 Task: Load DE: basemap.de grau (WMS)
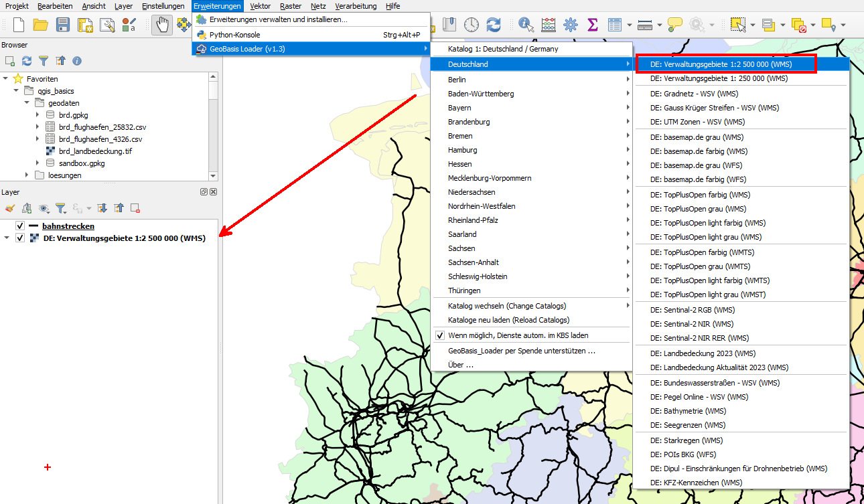pyautogui.click(x=741, y=137)
